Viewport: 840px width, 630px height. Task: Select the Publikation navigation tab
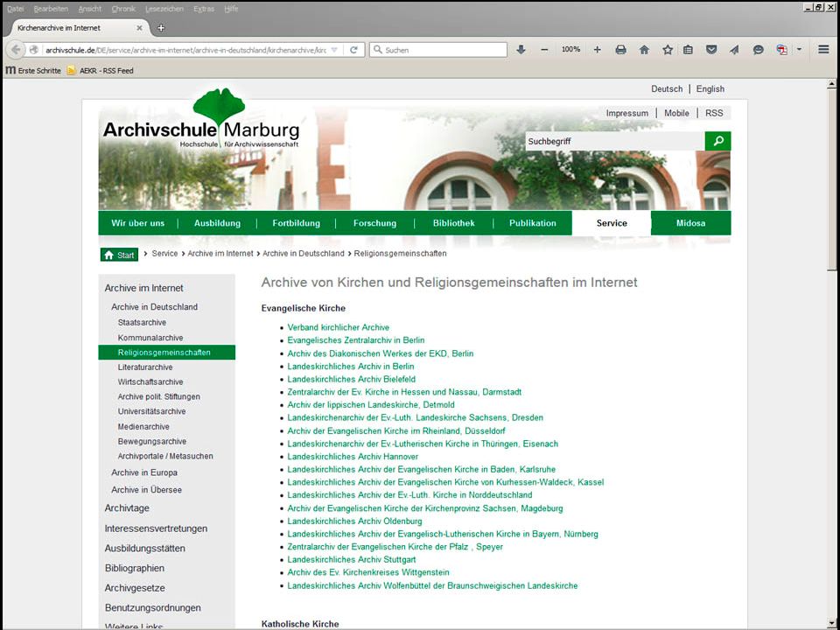pyautogui.click(x=533, y=223)
